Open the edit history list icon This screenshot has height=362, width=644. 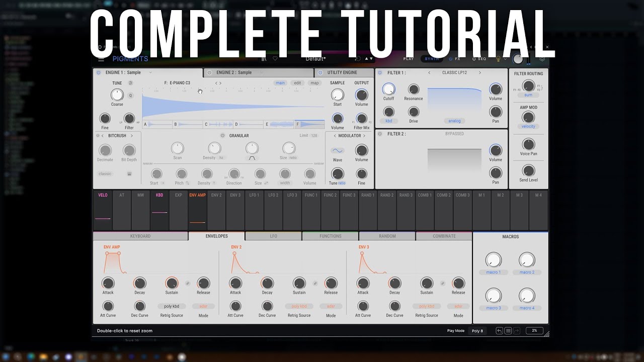point(508,331)
